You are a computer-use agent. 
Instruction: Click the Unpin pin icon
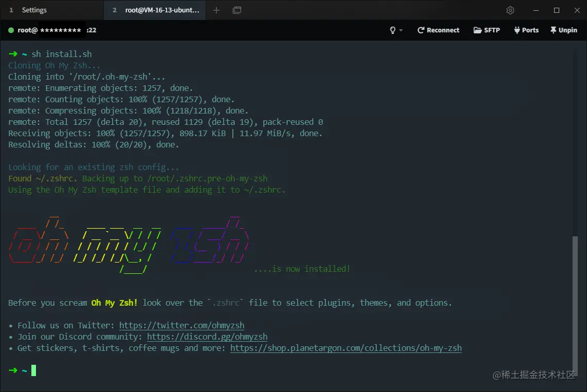tap(554, 30)
